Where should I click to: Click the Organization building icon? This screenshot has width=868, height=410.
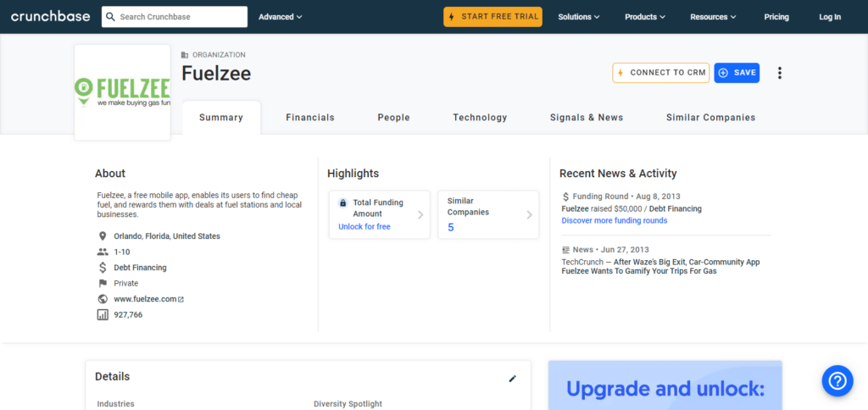[185, 55]
